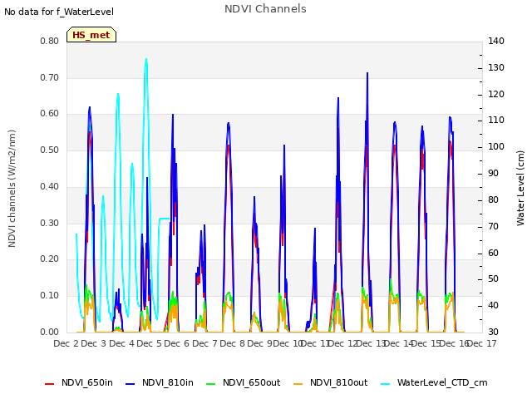Click the highest blue NDVI_810in peak
Viewport: 532px width, 399px height.
(367, 73)
